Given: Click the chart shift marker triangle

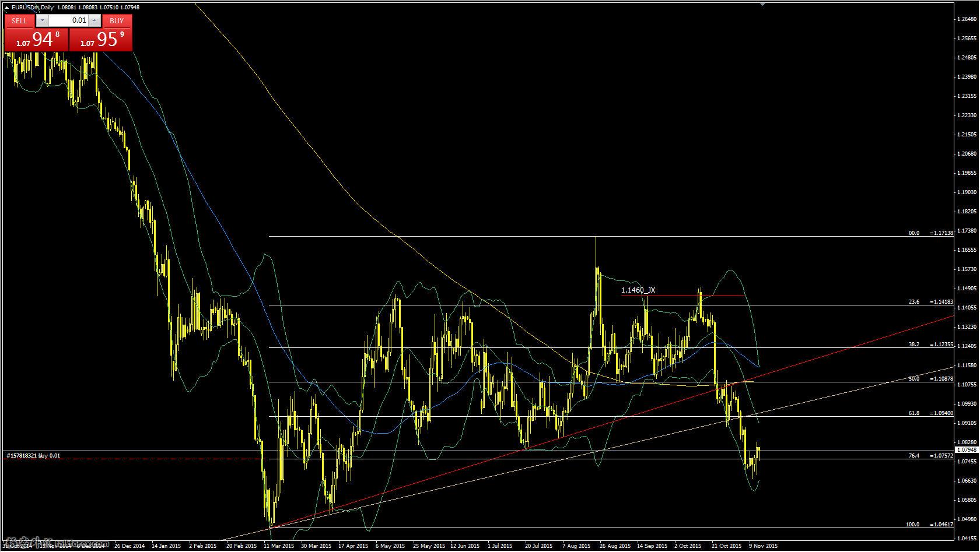Looking at the screenshot, I should click(x=763, y=4).
